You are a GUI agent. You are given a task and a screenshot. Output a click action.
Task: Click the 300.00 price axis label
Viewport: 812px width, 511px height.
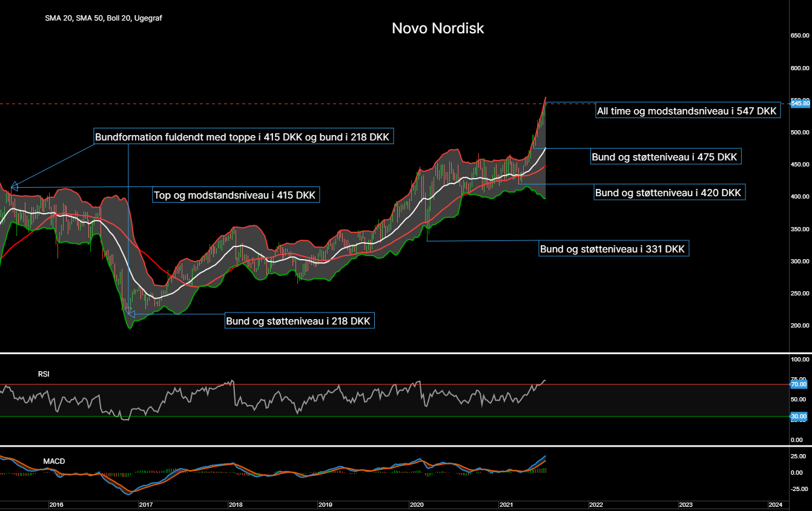click(x=800, y=261)
